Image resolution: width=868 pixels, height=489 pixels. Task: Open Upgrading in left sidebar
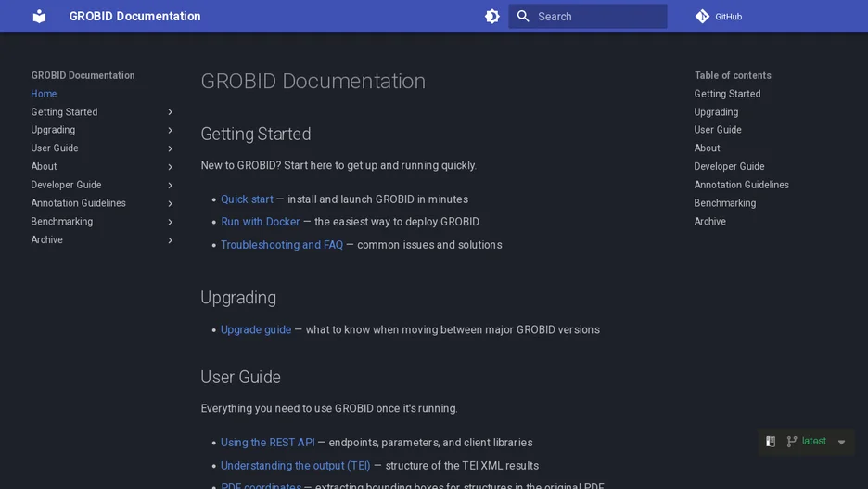tap(53, 130)
